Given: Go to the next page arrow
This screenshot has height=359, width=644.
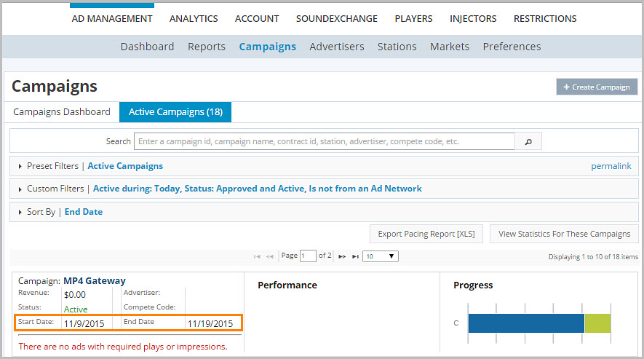Looking at the screenshot, I should click(342, 256).
